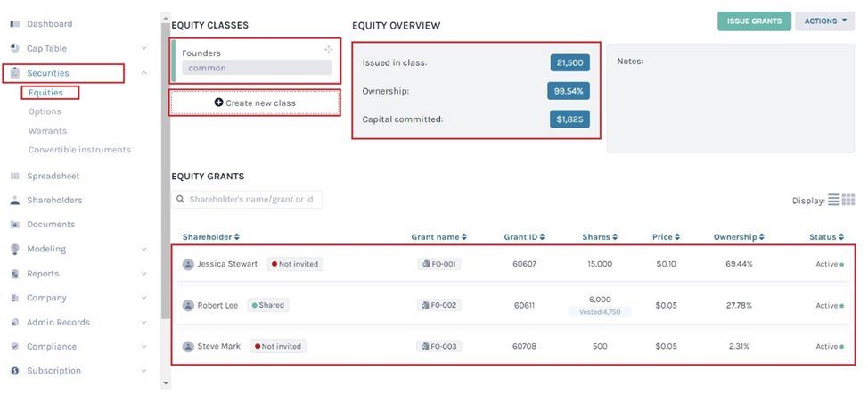Sort table by Shares arrows

point(615,237)
